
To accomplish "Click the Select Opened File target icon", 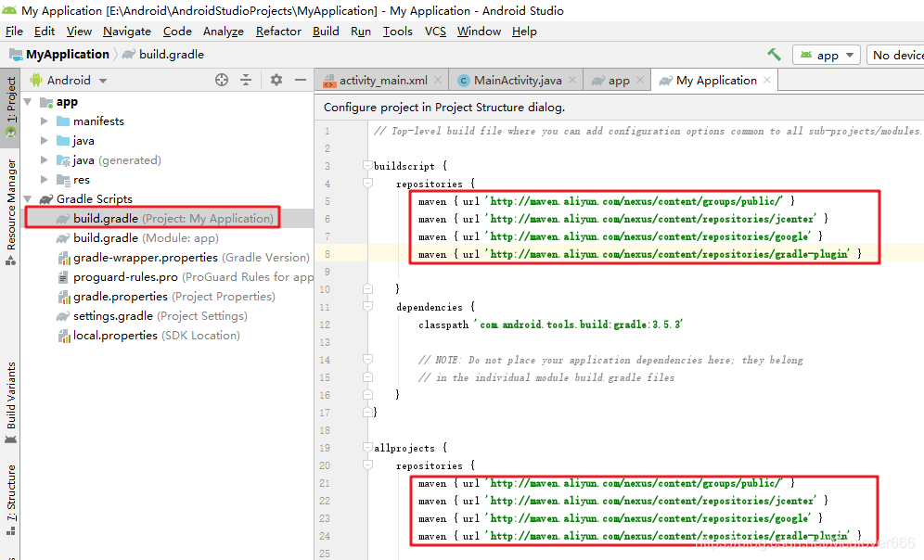I will tap(222, 80).
